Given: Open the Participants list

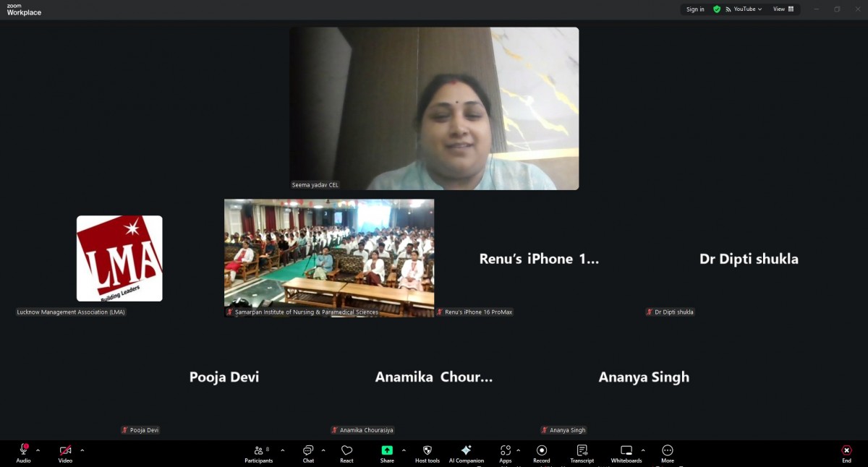Looking at the screenshot, I should [258, 452].
